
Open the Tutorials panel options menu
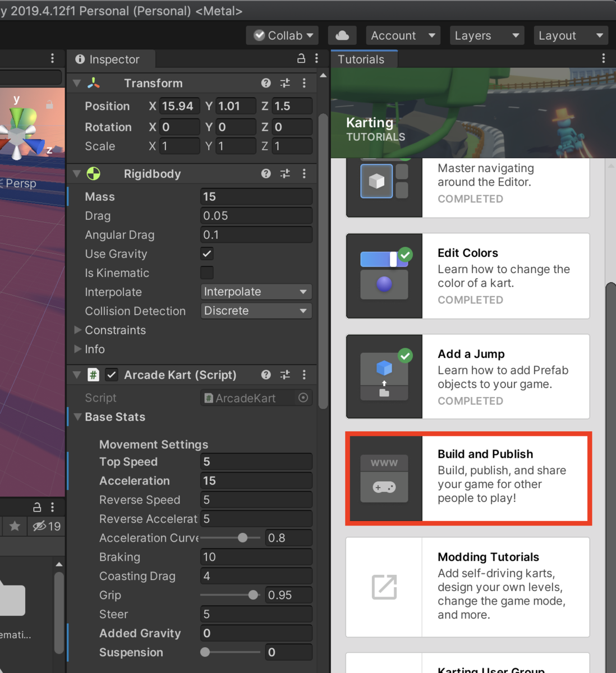click(x=603, y=58)
